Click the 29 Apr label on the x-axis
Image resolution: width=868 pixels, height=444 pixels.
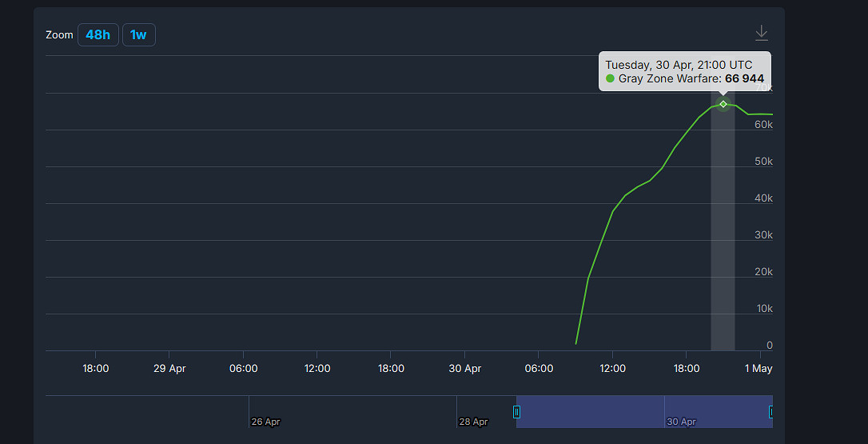169,369
